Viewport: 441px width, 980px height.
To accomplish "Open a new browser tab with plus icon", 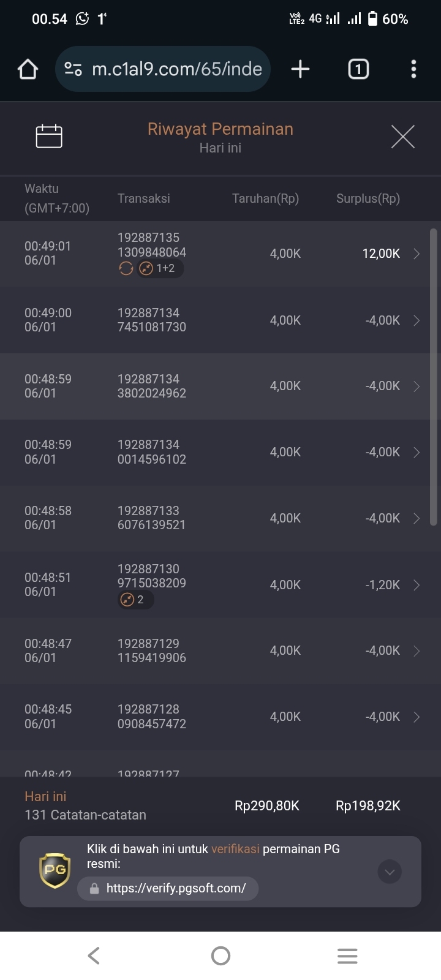I will point(300,69).
